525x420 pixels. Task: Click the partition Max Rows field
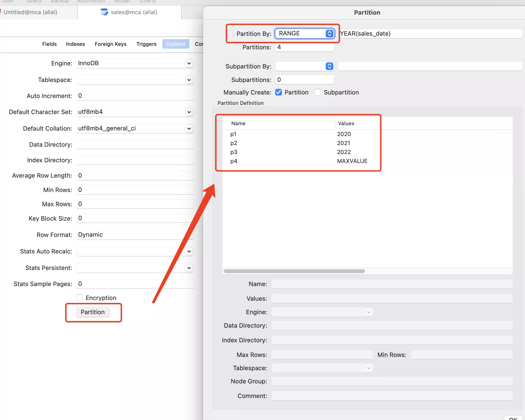tap(322, 355)
